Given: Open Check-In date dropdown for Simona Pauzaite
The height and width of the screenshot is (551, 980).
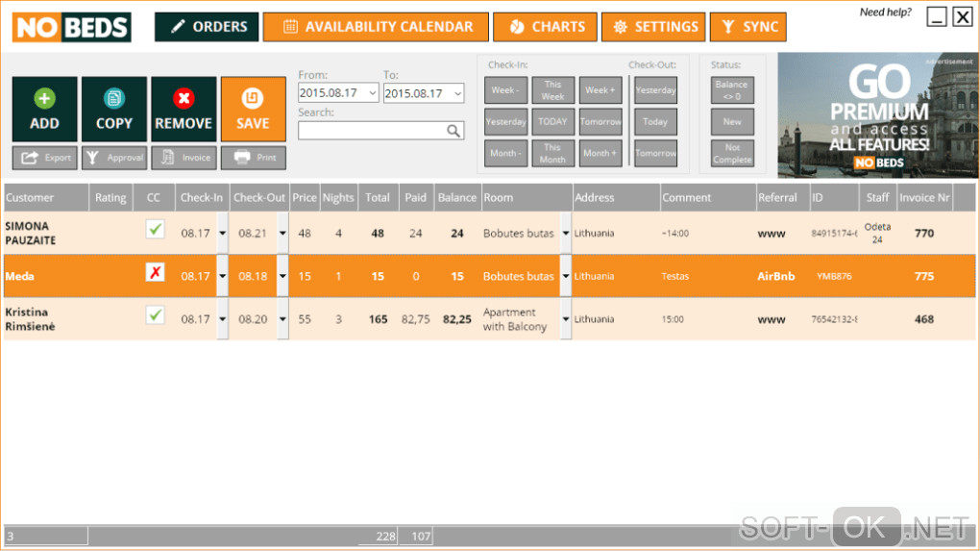Looking at the screenshot, I should tap(223, 233).
